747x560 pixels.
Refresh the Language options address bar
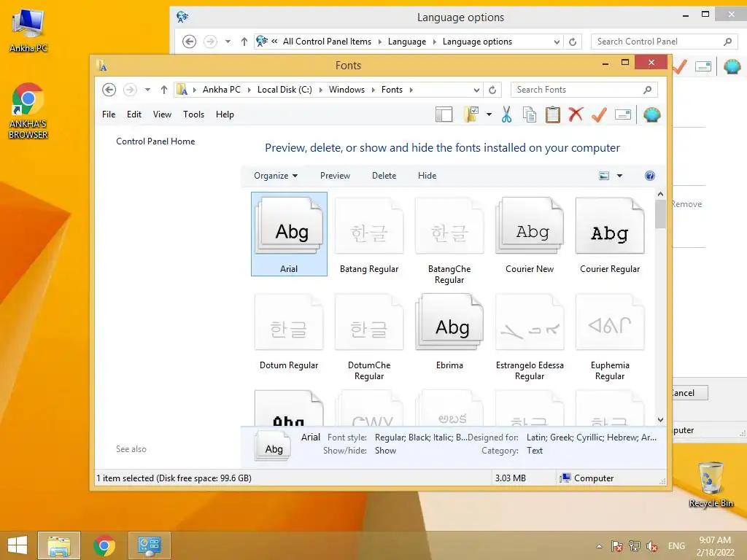click(573, 42)
